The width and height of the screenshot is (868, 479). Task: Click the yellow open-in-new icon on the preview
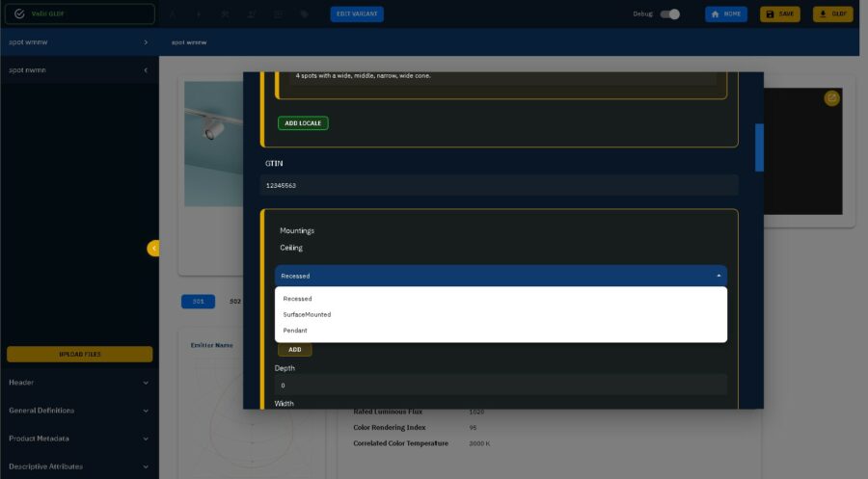click(831, 98)
